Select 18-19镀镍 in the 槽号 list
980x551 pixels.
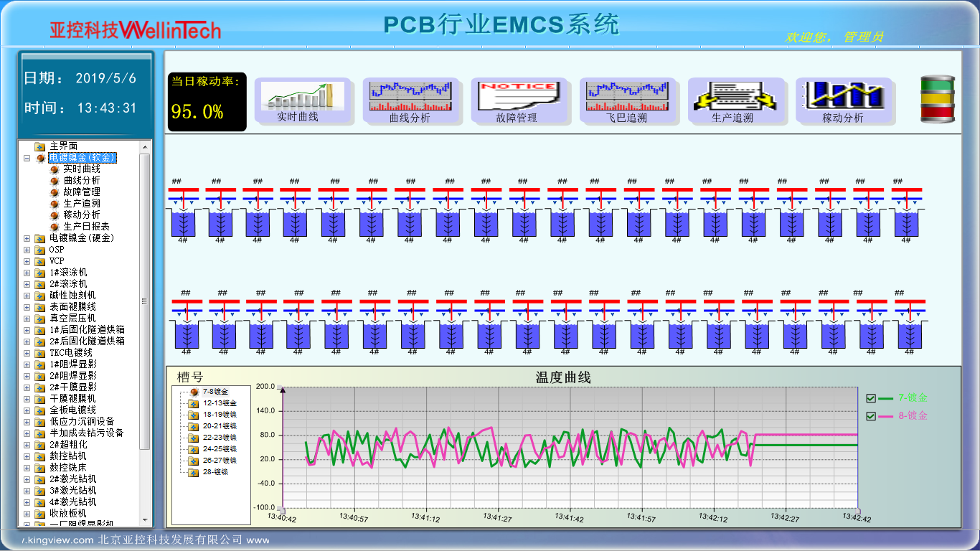pos(220,415)
